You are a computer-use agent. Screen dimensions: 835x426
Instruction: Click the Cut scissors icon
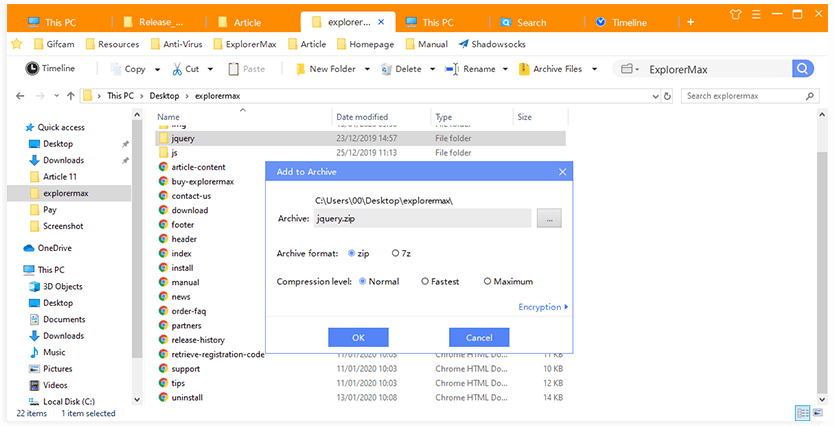[177, 69]
